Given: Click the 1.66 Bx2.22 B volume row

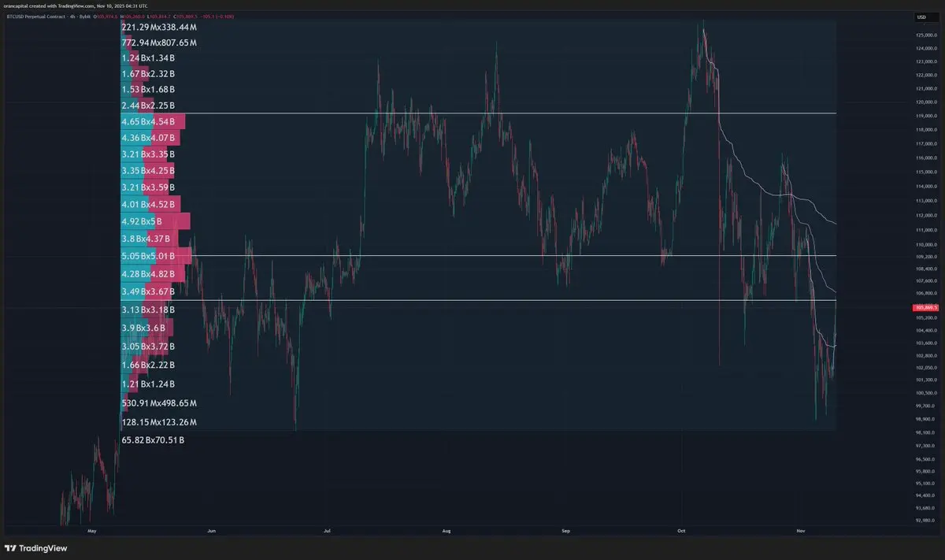Looking at the screenshot, I should point(149,365).
